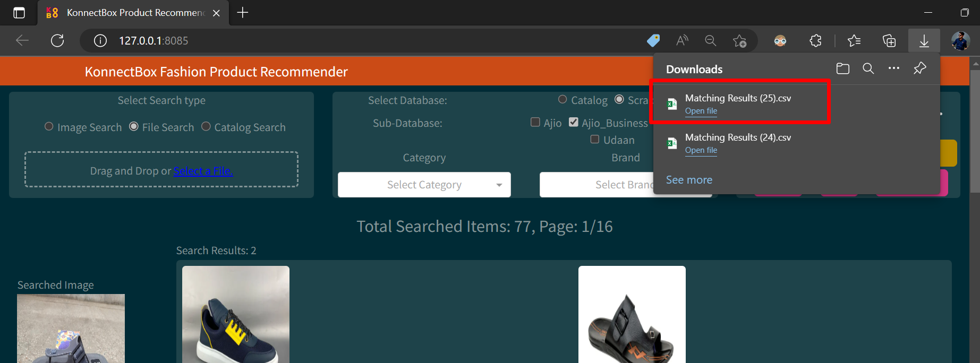Open file for Matching Results (25).csv

(701, 111)
